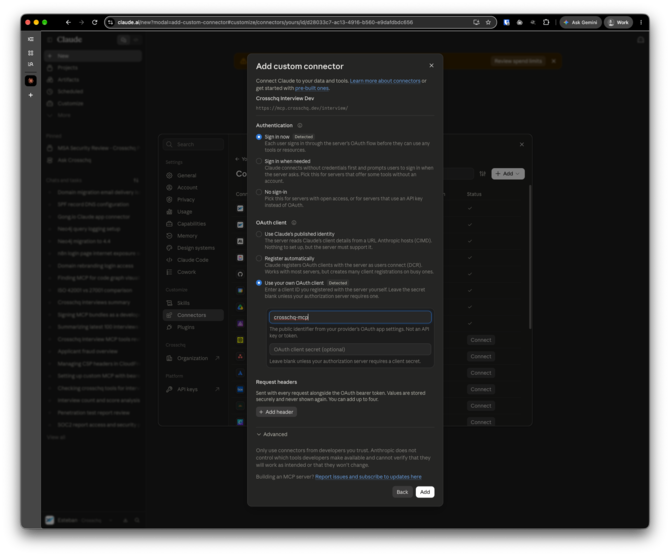Select the Sign in now option
This screenshot has height=556, width=670.
coord(259,137)
